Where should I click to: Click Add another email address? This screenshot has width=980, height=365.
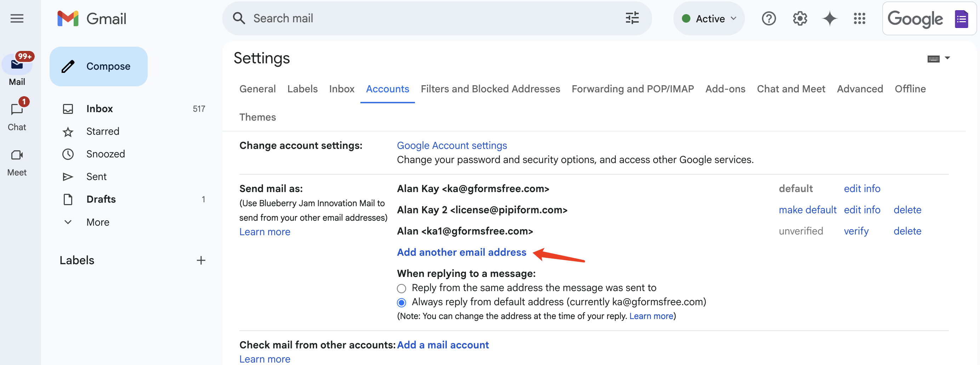click(461, 252)
